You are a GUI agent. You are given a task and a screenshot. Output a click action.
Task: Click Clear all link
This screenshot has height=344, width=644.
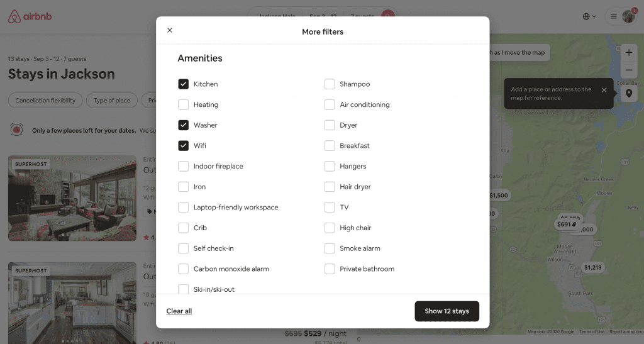point(179,311)
